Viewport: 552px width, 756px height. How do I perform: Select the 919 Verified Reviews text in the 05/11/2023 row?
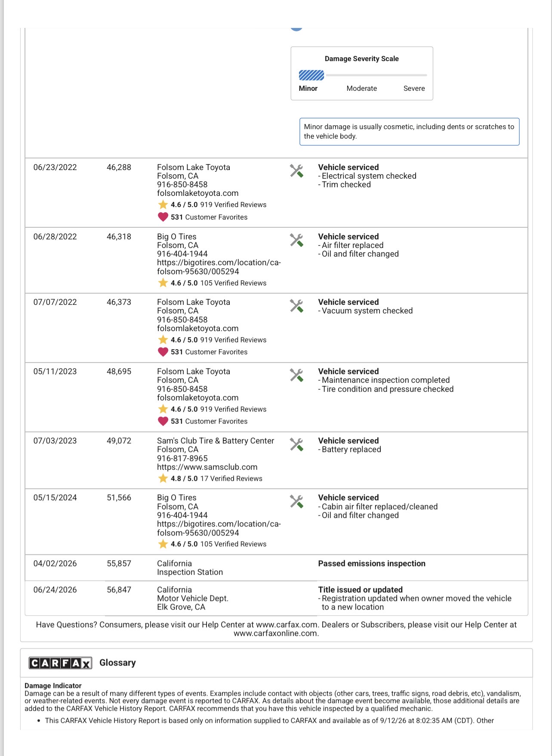click(x=233, y=409)
